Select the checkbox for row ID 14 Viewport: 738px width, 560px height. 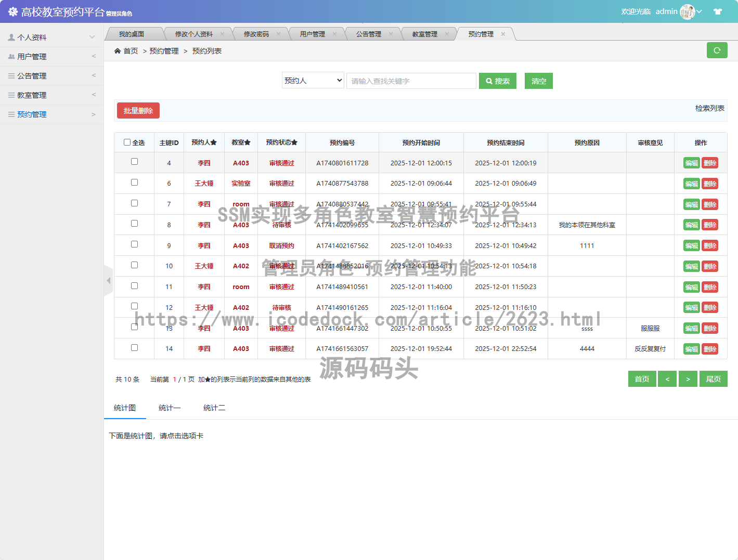[134, 348]
